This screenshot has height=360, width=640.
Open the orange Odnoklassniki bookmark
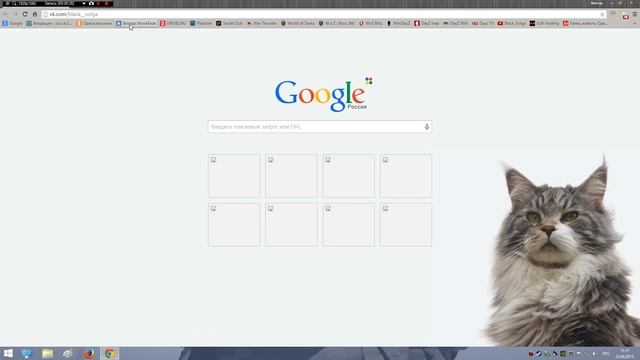pyautogui.click(x=94, y=24)
